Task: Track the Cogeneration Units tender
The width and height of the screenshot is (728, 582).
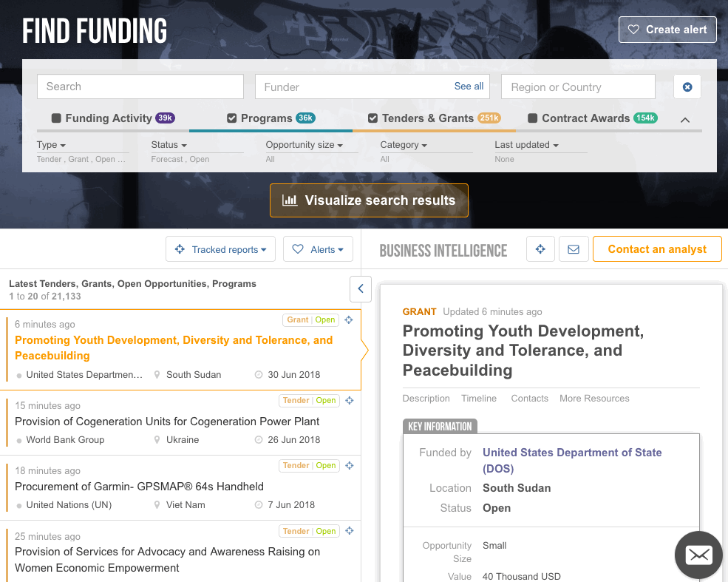Action: tap(350, 400)
